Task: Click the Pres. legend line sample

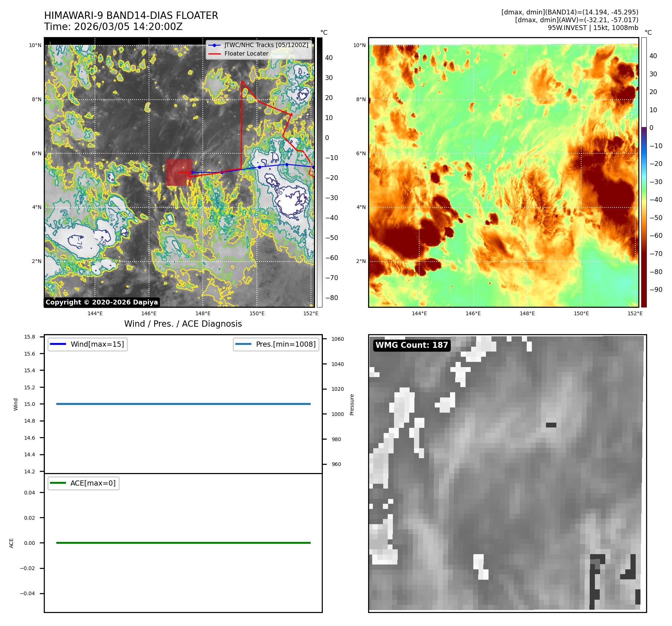Action: [243, 344]
